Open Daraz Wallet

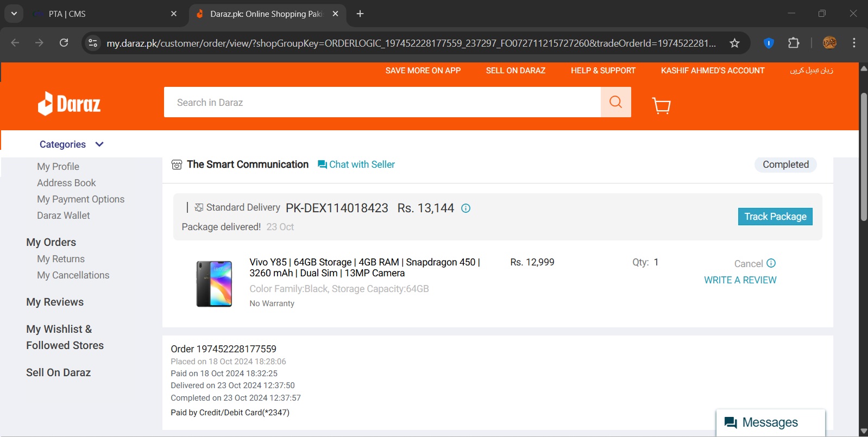pos(64,216)
